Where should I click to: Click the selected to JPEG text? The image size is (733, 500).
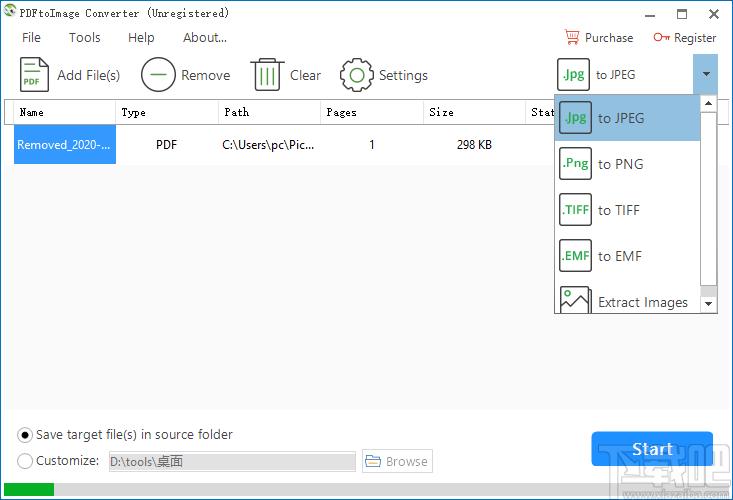[615, 75]
